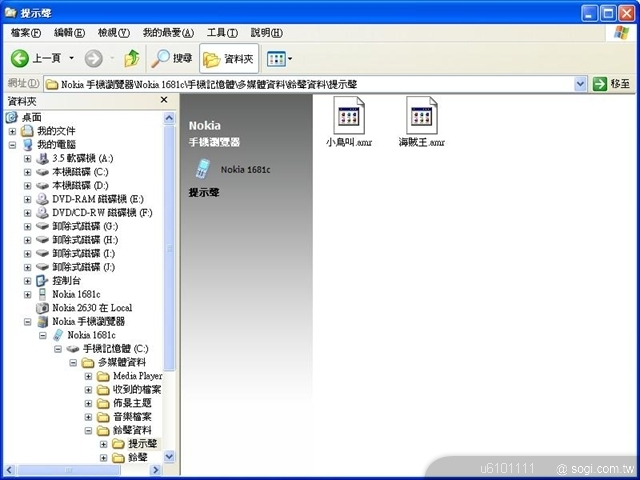Select the Media Player folder
This screenshot has height=480, width=640.
[x=138, y=376]
